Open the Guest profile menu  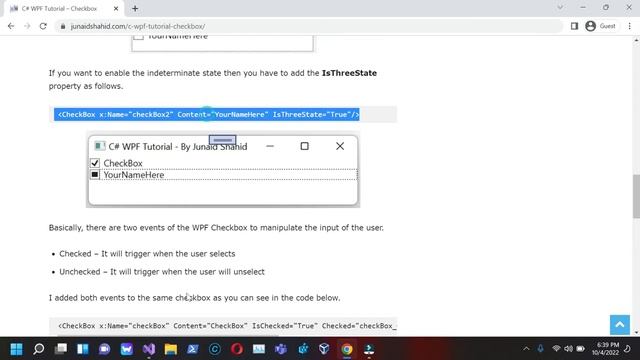pyautogui.click(x=600, y=26)
